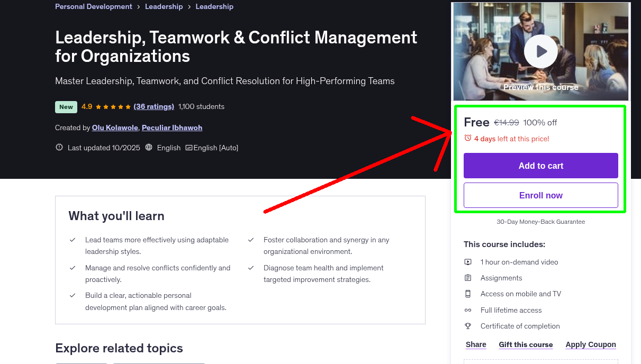The width and height of the screenshot is (641, 364).
Task: Open instructor Olu Kolawole's profile
Action: [114, 128]
